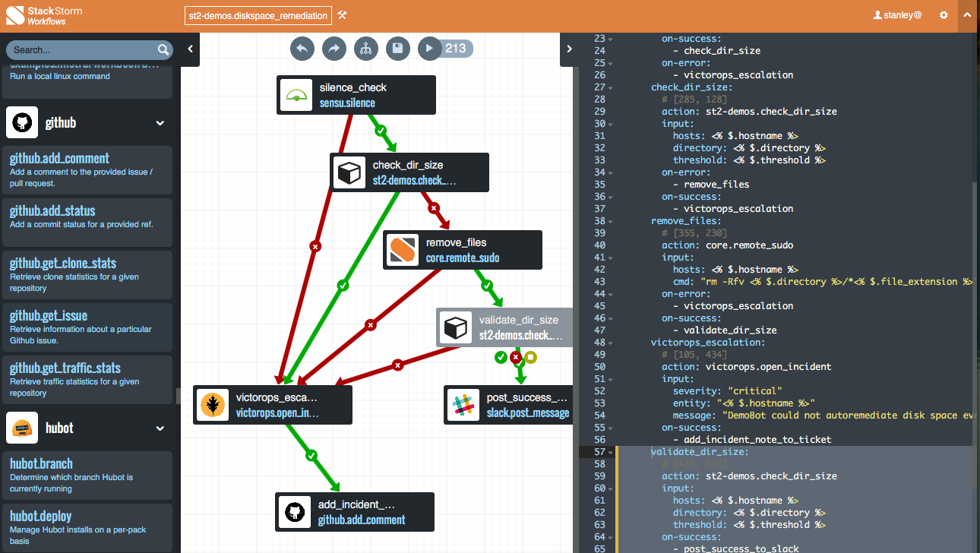Click yellow complete handle under validate_dir_size
The image size is (980, 553).
pos(530,357)
